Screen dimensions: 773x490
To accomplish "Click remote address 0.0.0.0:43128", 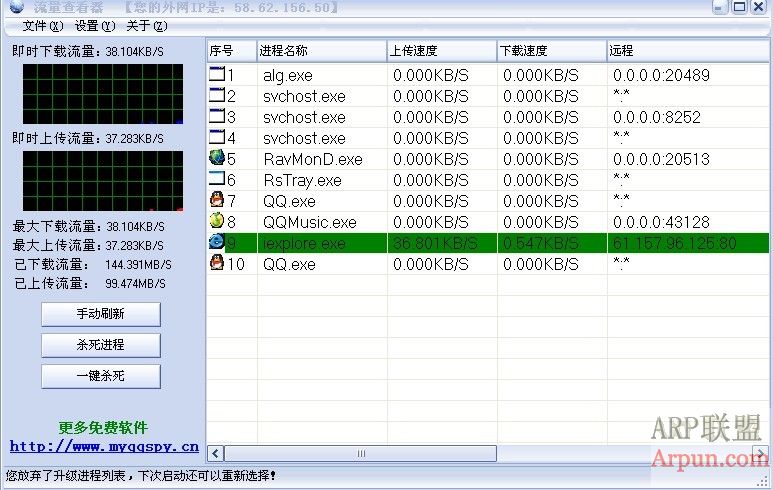I will (x=661, y=222).
